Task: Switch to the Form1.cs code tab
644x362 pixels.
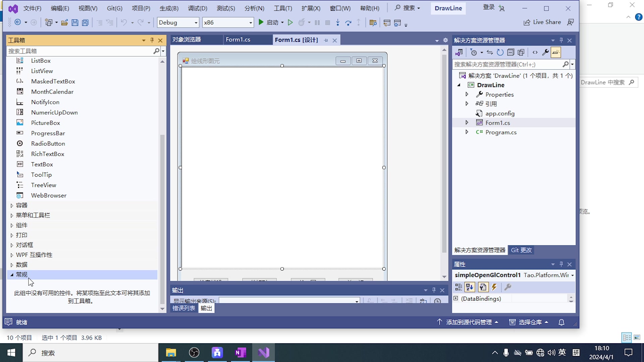Action: [x=238, y=40]
